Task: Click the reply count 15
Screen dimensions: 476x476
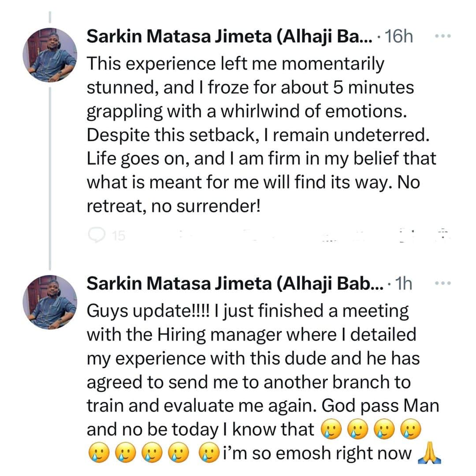Action: [x=119, y=237]
